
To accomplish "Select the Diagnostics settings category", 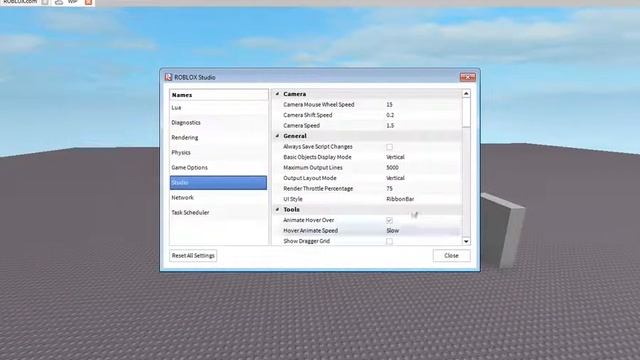I will pyautogui.click(x=218, y=122).
